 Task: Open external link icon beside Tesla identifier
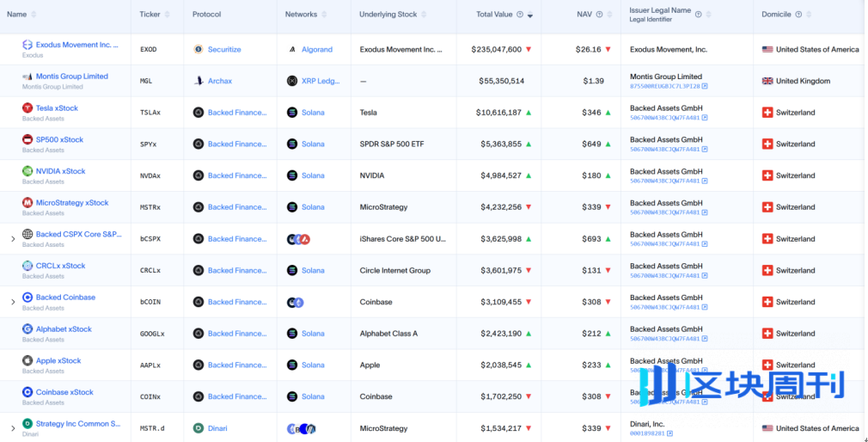[x=706, y=118]
